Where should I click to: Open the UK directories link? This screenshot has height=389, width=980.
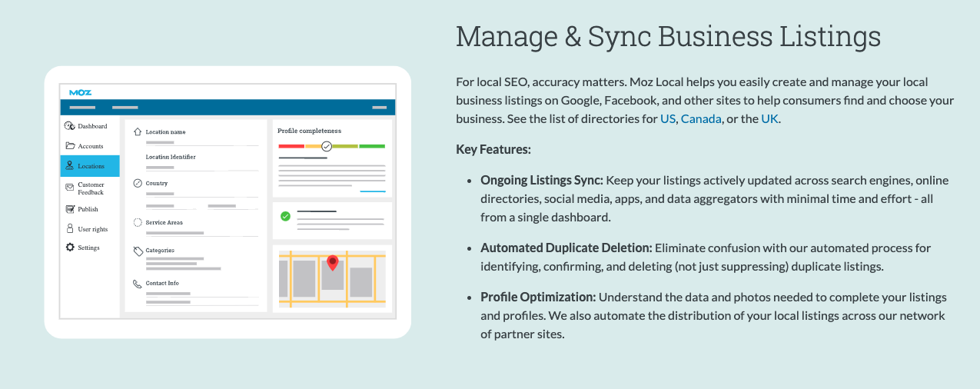(x=769, y=118)
